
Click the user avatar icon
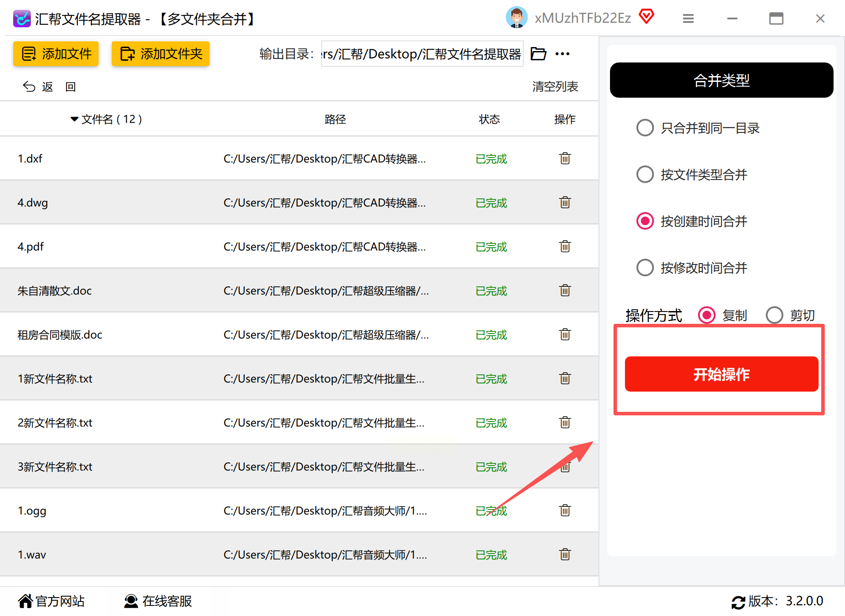516,18
